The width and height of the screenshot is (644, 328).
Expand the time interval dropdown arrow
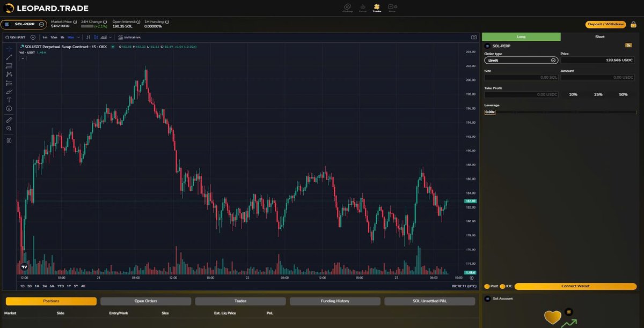[x=79, y=38]
